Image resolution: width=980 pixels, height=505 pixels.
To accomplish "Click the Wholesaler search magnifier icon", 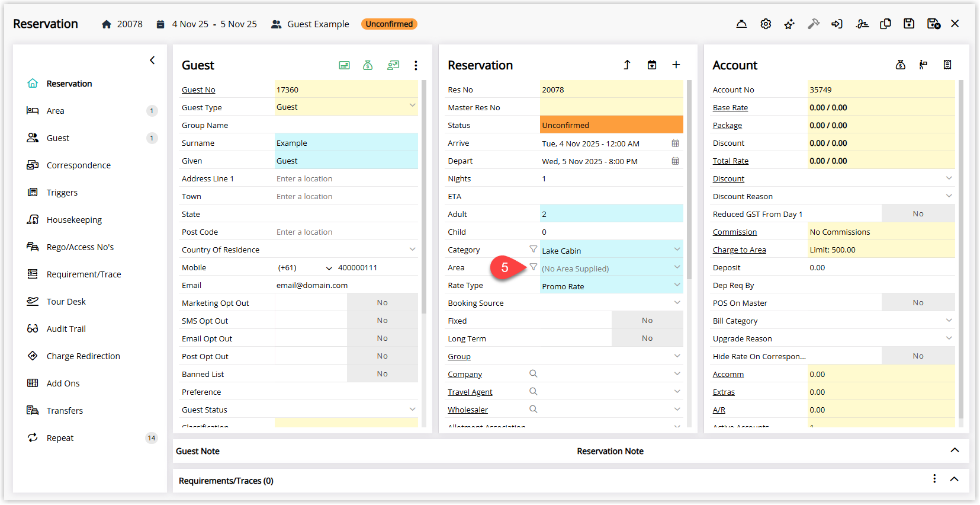I will [x=533, y=409].
